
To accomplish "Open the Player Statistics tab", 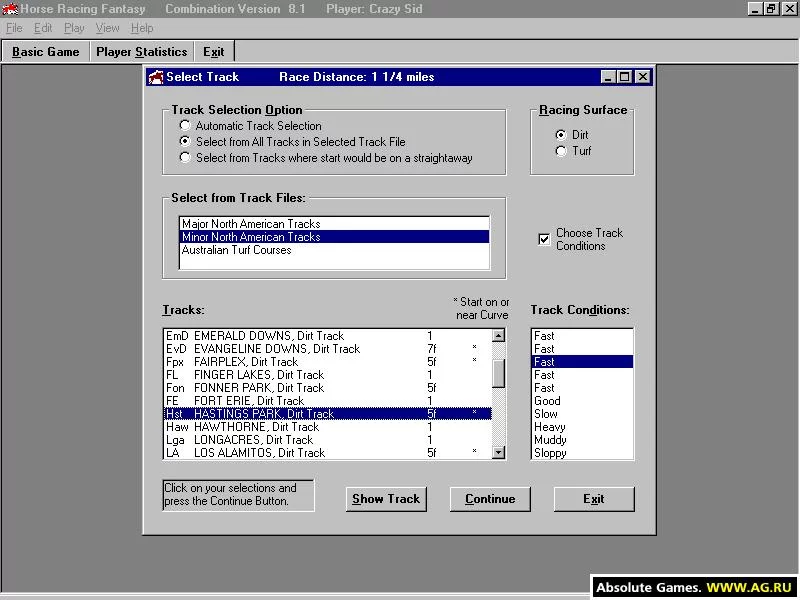I will coord(142,52).
